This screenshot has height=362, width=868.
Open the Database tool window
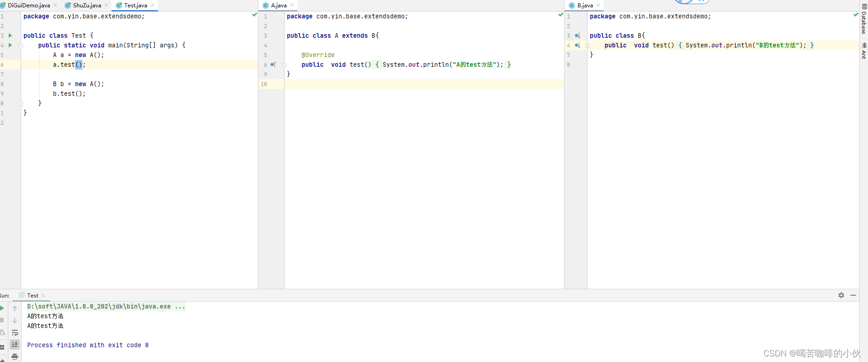(864, 19)
